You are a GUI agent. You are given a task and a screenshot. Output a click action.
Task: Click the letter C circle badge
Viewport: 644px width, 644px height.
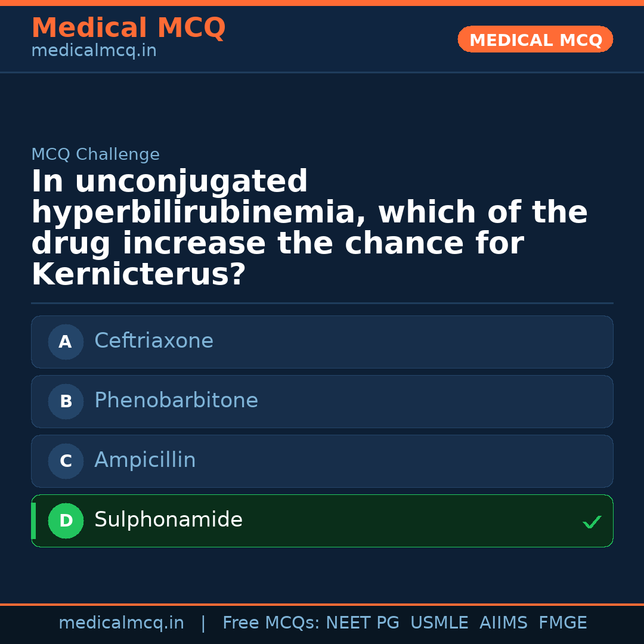66,462
